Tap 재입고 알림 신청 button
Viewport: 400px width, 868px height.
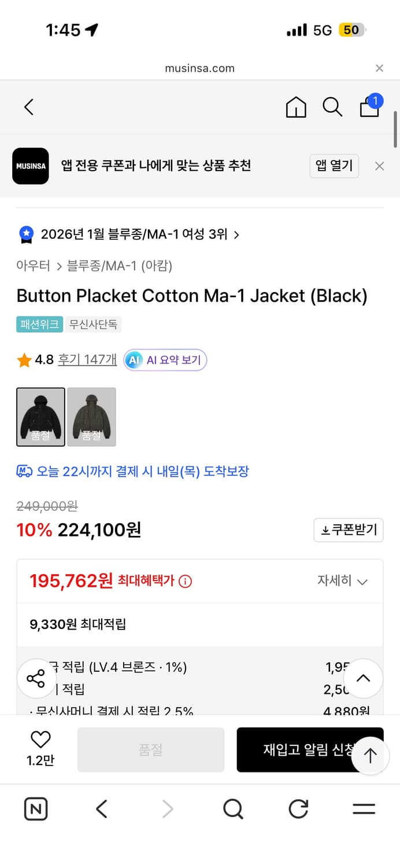click(x=301, y=749)
